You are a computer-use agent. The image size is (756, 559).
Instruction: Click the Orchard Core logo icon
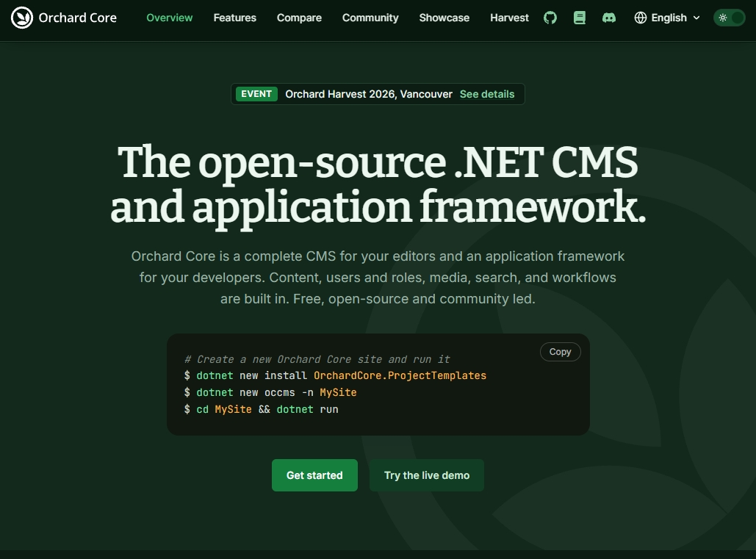pyautogui.click(x=22, y=18)
